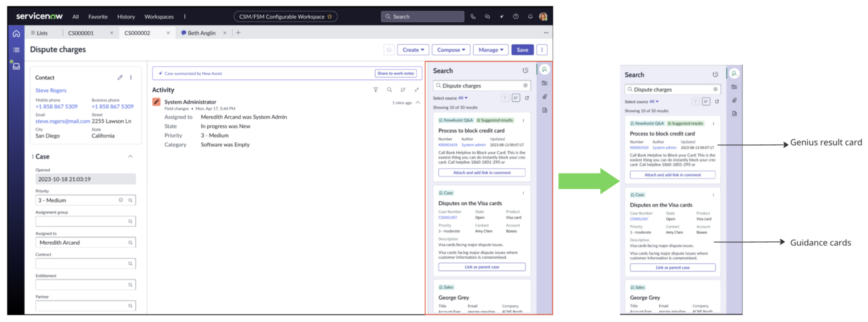Click the overflow ellipsis right of the tab bar
The width and height of the screenshot is (868, 322).
coord(546,33)
